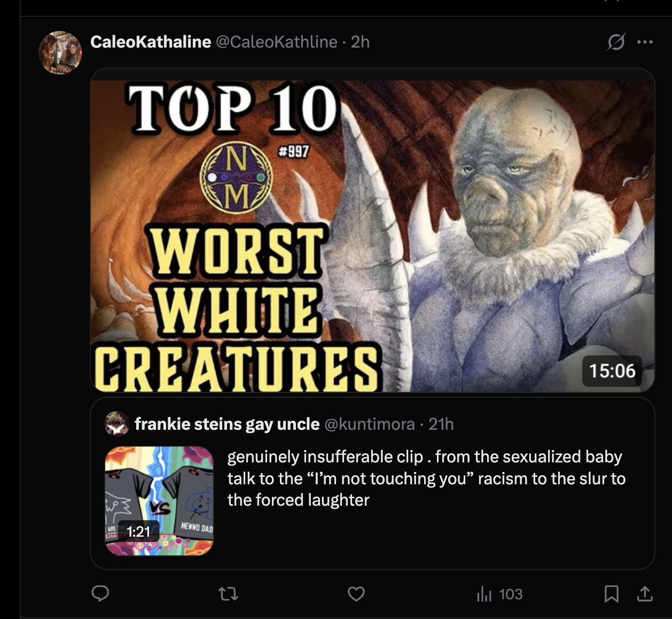Open the quoted post's "genuinely insufferable clip" text

[x=426, y=478]
